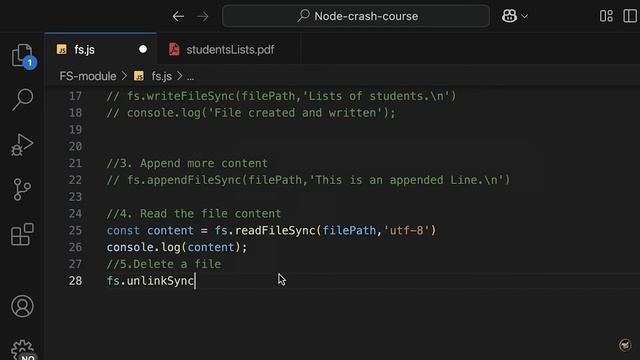Open the Explorer view in the activity bar
The height and width of the screenshot is (360, 640).
coord(22,55)
